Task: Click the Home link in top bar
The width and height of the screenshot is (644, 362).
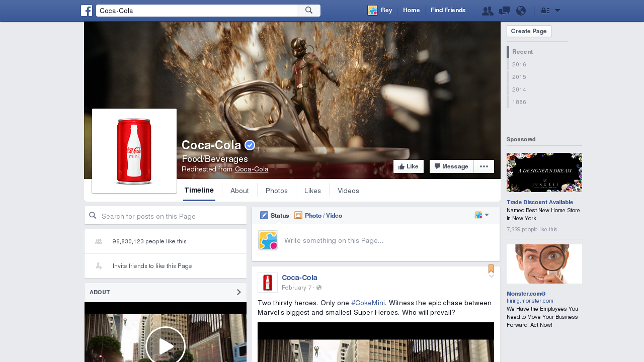Action: tap(412, 10)
